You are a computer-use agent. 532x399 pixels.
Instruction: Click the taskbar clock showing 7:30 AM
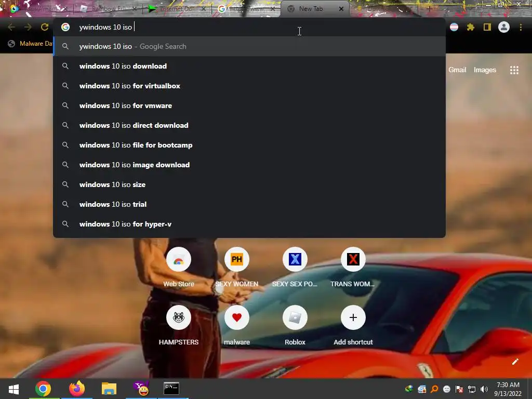(x=508, y=389)
